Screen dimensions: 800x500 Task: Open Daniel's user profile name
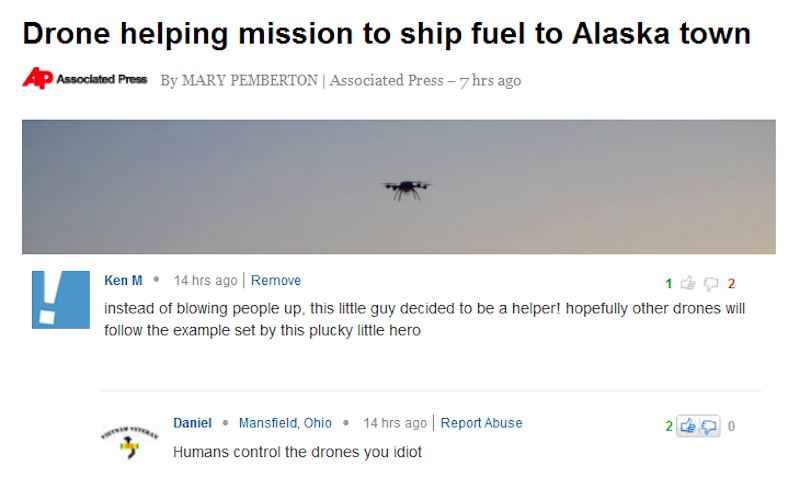(x=192, y=423)
